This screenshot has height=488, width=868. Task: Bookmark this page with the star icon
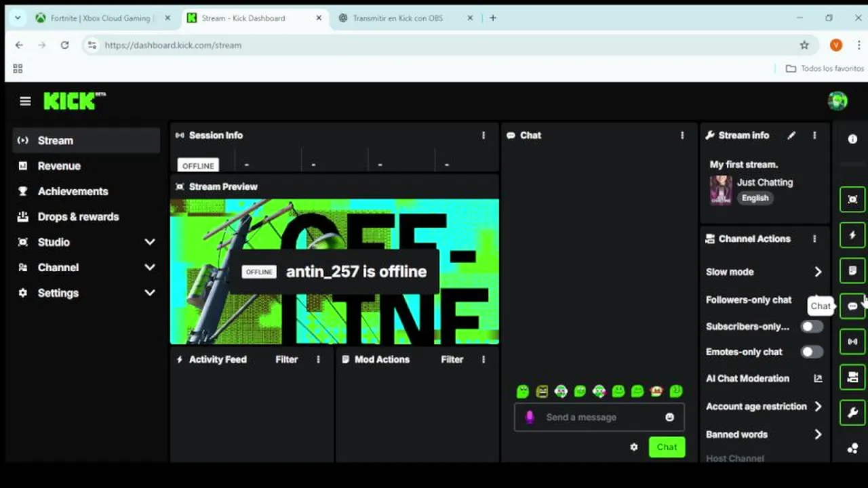804,45
